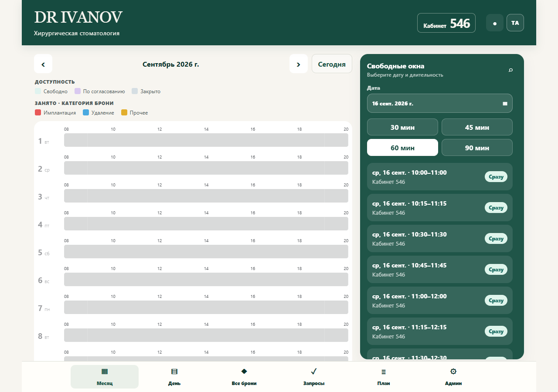Viewport: 558px width, 392px height.
Task: Select 30 мин duration
Action: [x=402, y=127]
